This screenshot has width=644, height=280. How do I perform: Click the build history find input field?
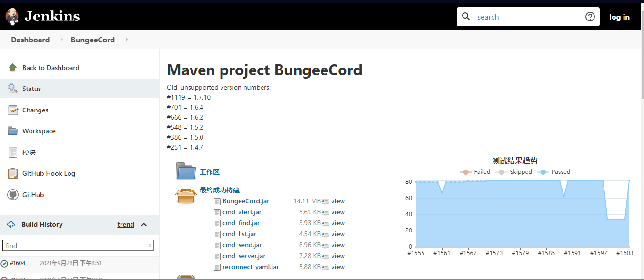75,246
